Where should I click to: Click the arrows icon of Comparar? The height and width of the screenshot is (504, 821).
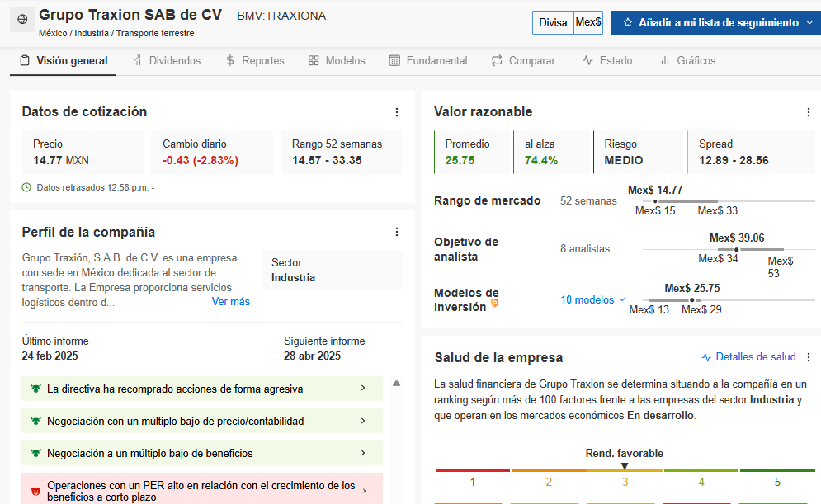pyautogui.click(x=497, y=61)
